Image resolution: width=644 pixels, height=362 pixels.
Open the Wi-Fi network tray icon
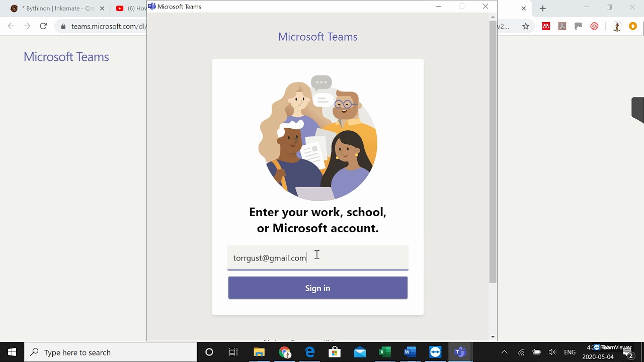pos(521,352)
